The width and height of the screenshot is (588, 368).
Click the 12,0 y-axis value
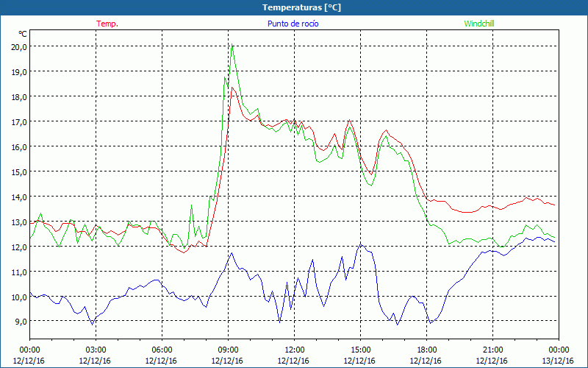coord(19,247)
